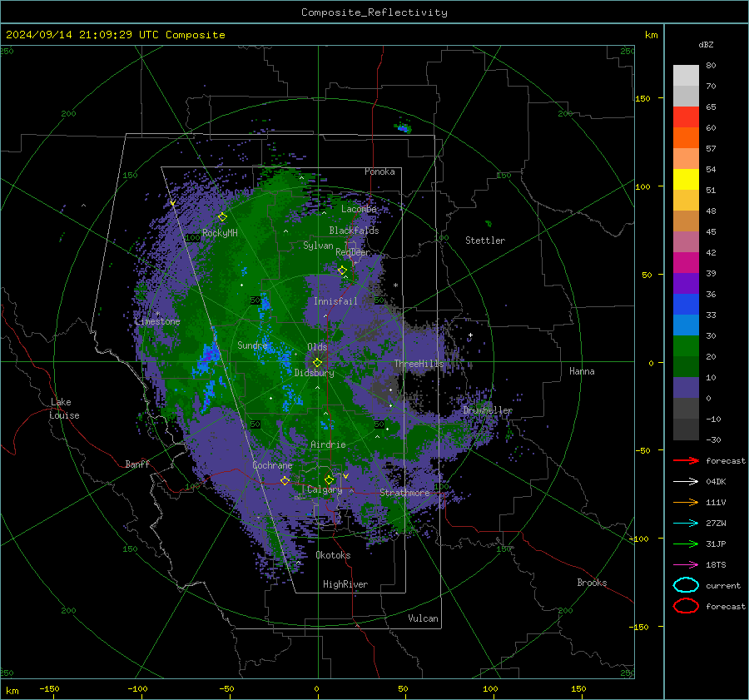Image resolution: width=749 pixels, height=700 pixels.
Task: Click the Lake Louise label
Action: 64,409
